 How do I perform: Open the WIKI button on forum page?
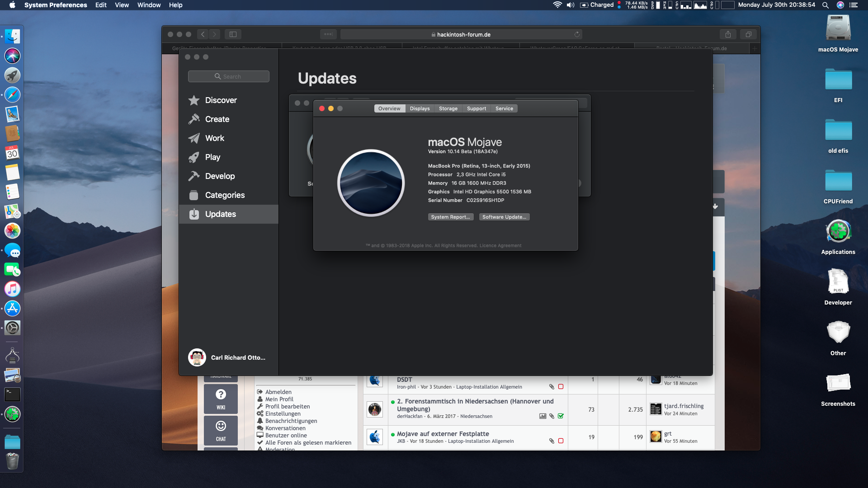coord(221,399)
